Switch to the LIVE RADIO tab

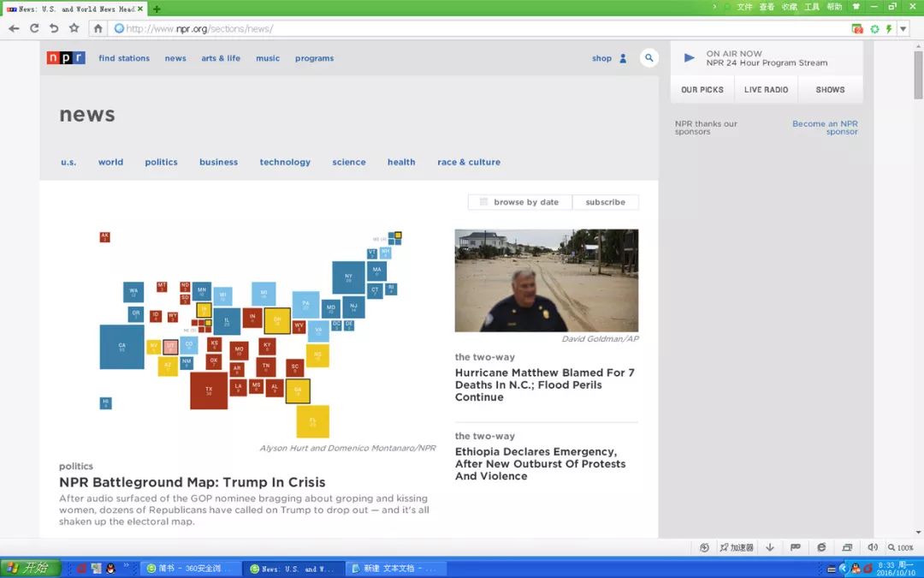[x=766, y=90]
